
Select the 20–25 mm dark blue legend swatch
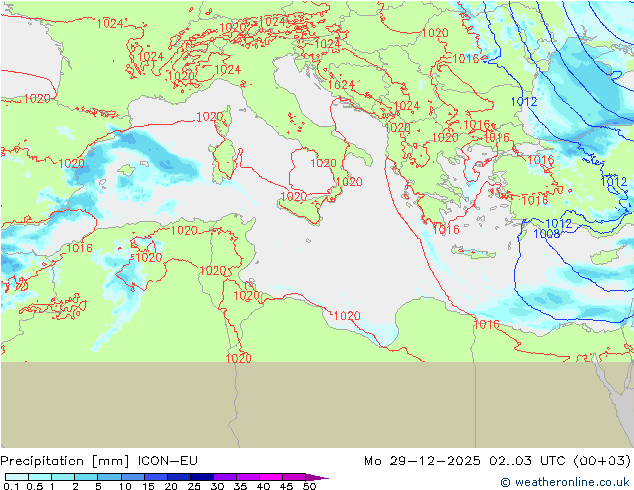179,477
